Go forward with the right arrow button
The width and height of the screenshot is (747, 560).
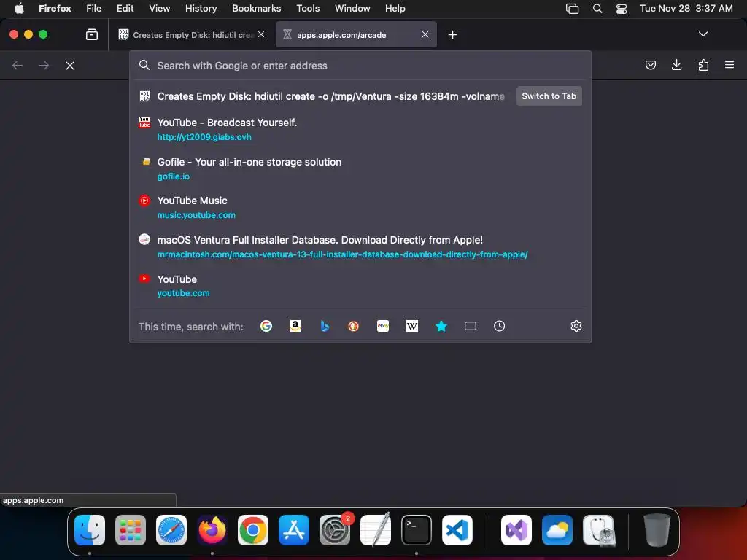tap(44, 66)
